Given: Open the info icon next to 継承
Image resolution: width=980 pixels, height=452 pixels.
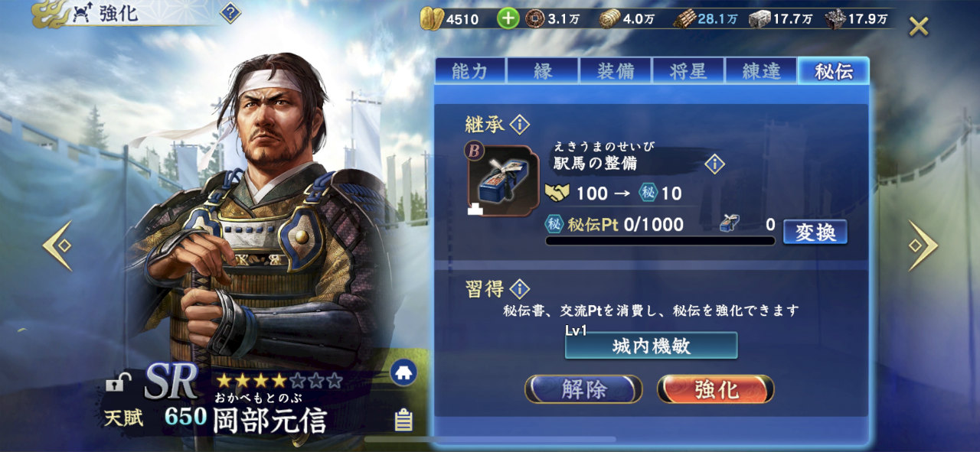Looking at the screenshot, I should (519, 124).
